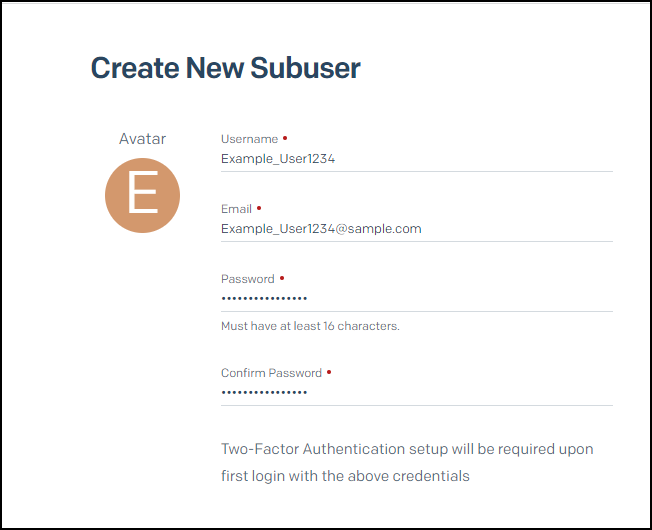Click the red asterisk beside Confirm Password
Image resolution: width=652 pixels, height=530 pixels.
[x=329, y=372]
